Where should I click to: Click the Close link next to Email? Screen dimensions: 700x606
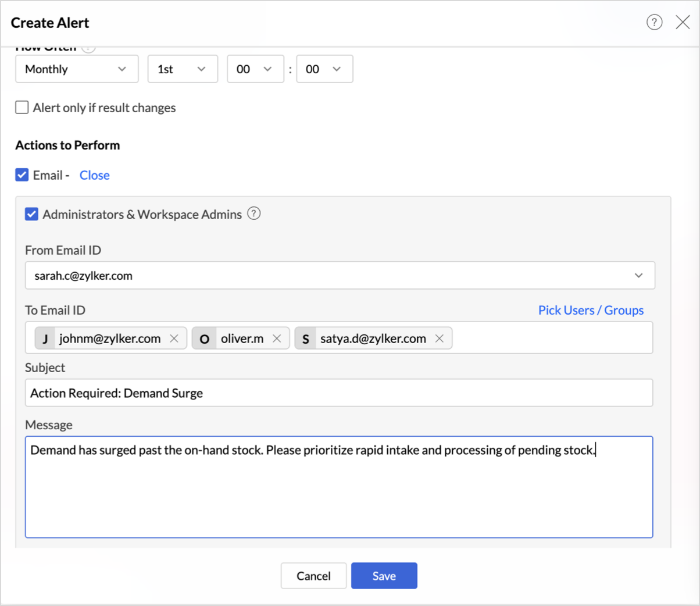[94, 175]
